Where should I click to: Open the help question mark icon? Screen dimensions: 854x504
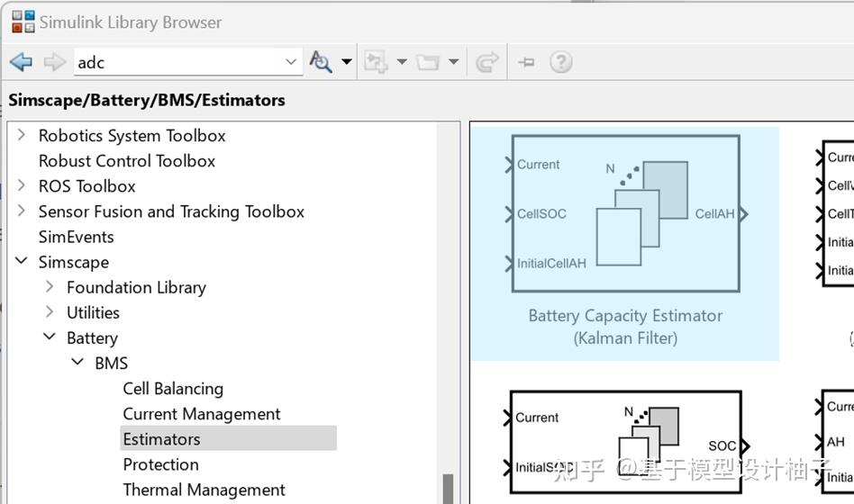pos(560,62)
